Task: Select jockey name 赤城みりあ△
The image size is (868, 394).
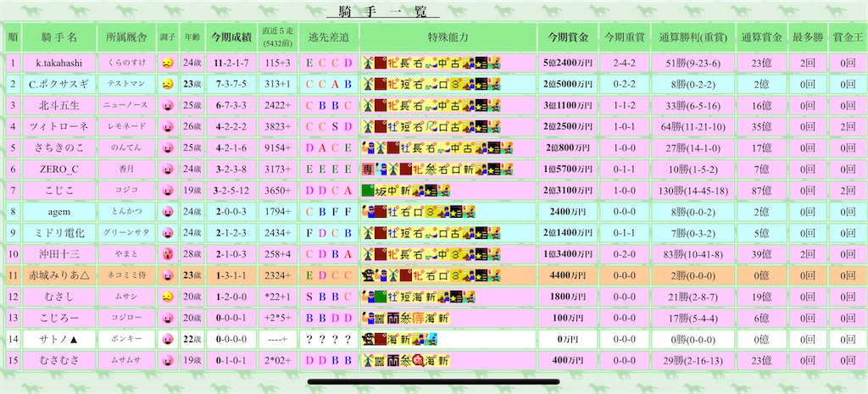Action: [58, 275]
